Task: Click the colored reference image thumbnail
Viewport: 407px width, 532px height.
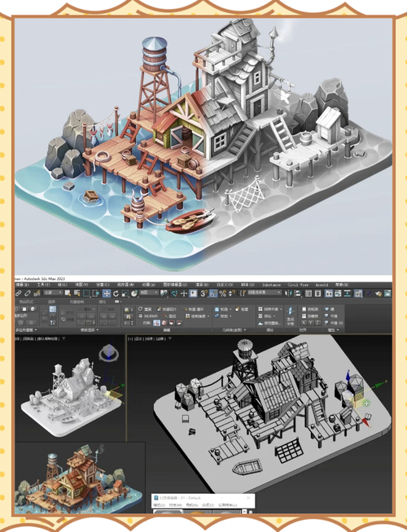Action: (x=79, y=477)
